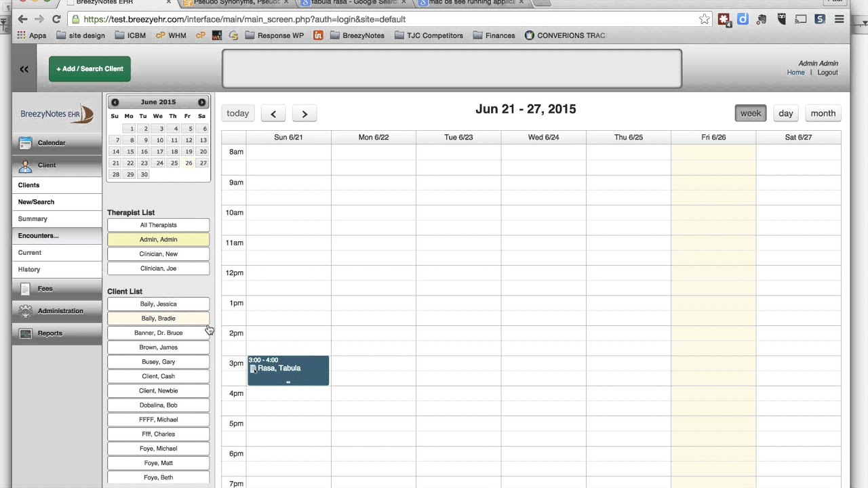Reload the page in the browser
Image resolution: width=868 pixels, height=488 pixels.
(x=56, y=19)
